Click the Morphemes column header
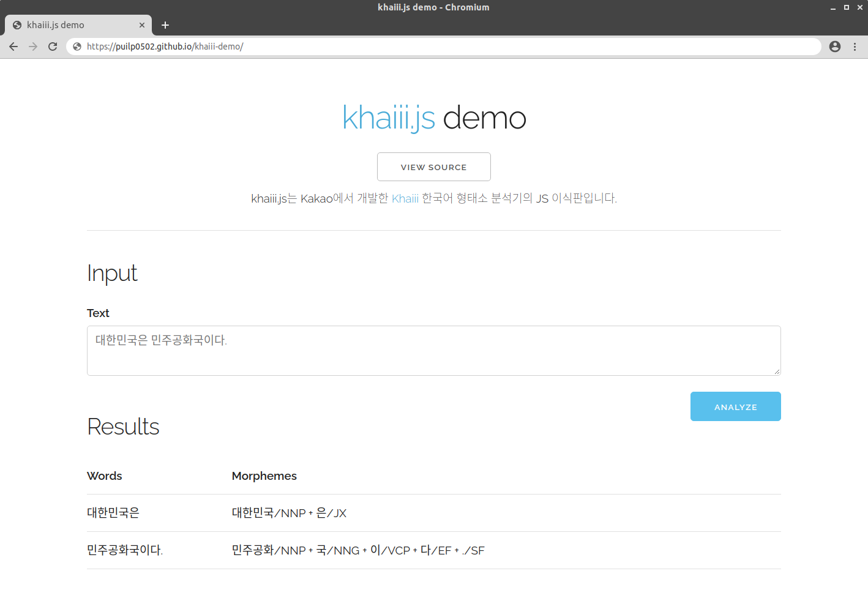The height and width of the screenshot is (590, 868). point(264,476)
